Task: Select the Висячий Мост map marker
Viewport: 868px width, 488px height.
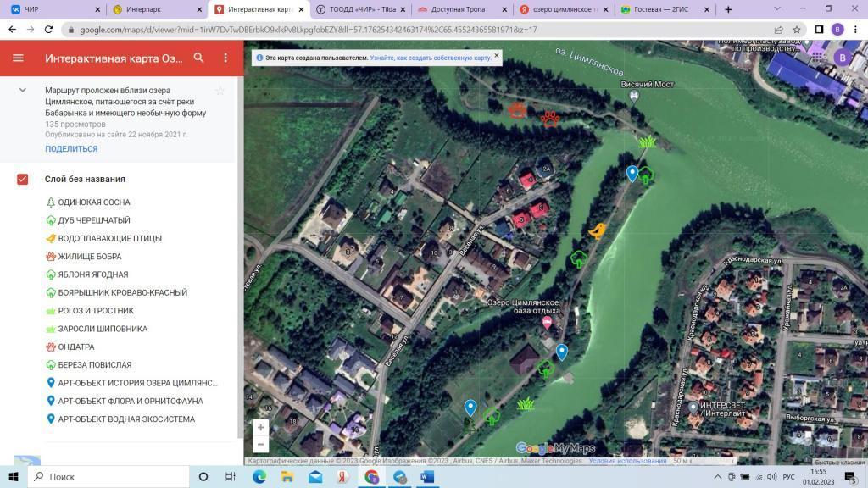Action: 633,97
